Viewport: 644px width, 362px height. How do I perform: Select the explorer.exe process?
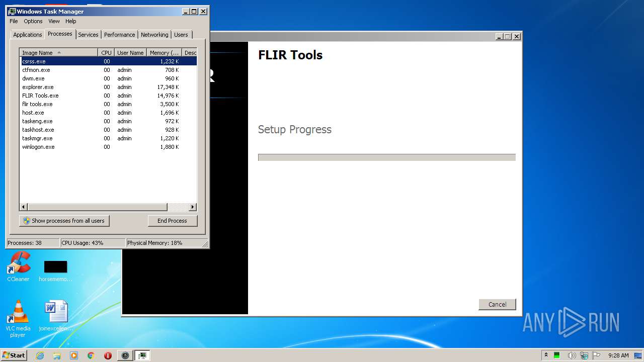coord(108,87)
